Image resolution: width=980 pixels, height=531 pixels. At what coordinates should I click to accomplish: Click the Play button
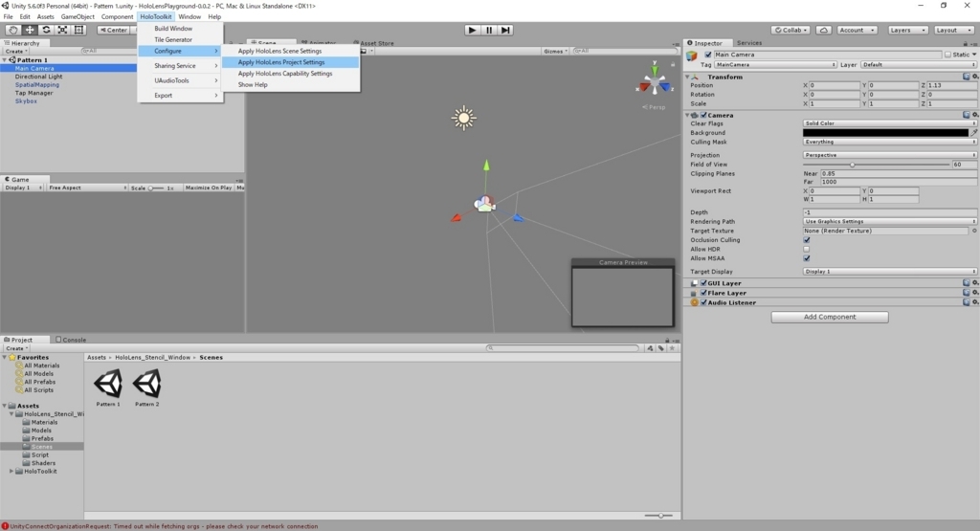pos(473,30)
